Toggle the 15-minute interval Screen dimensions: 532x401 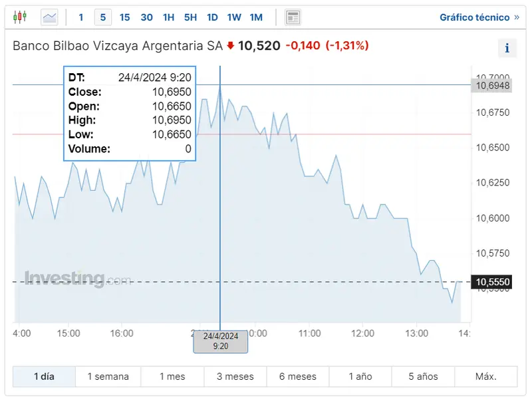[x=124, y=17]
